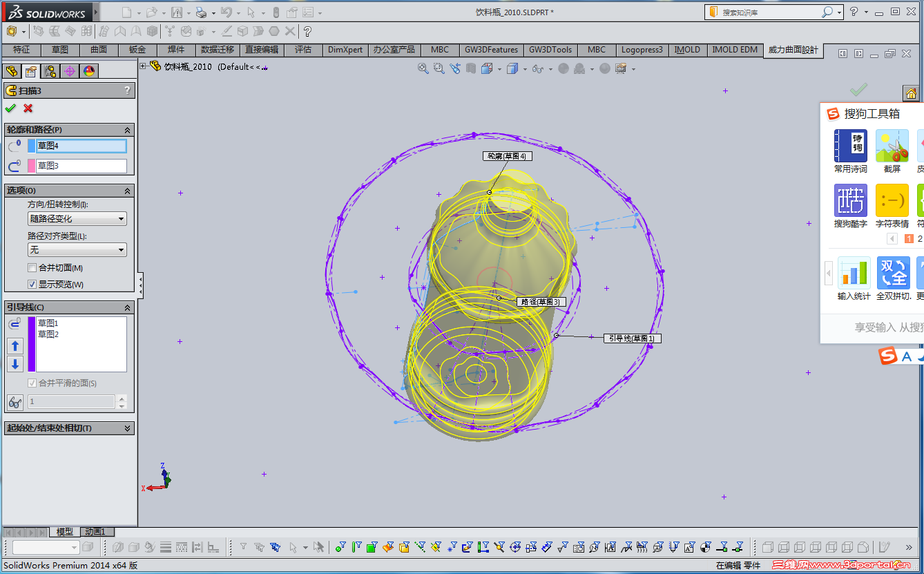Switch to the IMOLD EDM tab
The height and width of the screenshot is (574, 924).
tap(735, 50)
